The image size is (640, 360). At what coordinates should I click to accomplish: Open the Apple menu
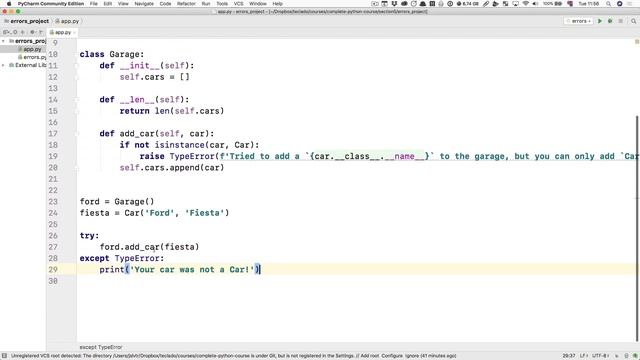(9, 3)
